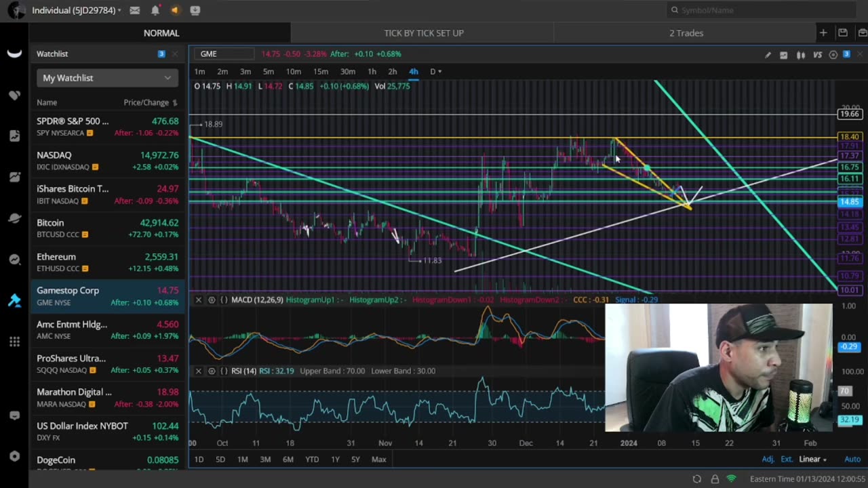Select Gamestop Corp in watchlist
Image resolution: width=868 pixels, height=488 pixels.
[107, 296]
